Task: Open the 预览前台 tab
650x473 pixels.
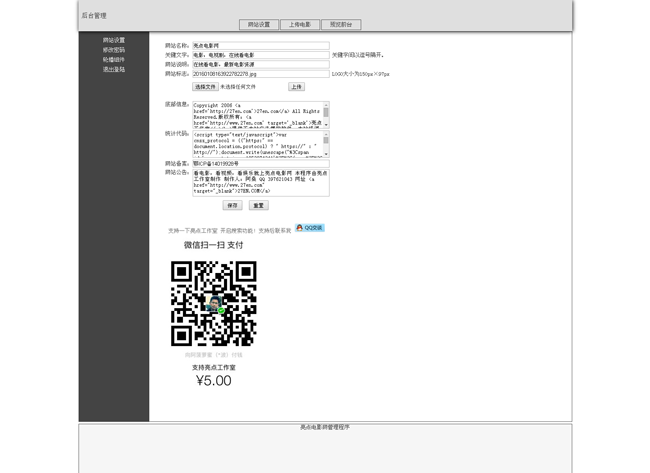Action: pos(341,25)
